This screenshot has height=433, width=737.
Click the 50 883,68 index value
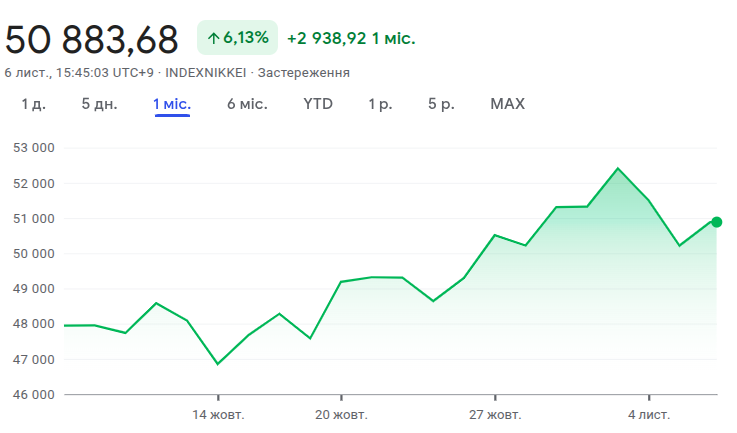92,39
